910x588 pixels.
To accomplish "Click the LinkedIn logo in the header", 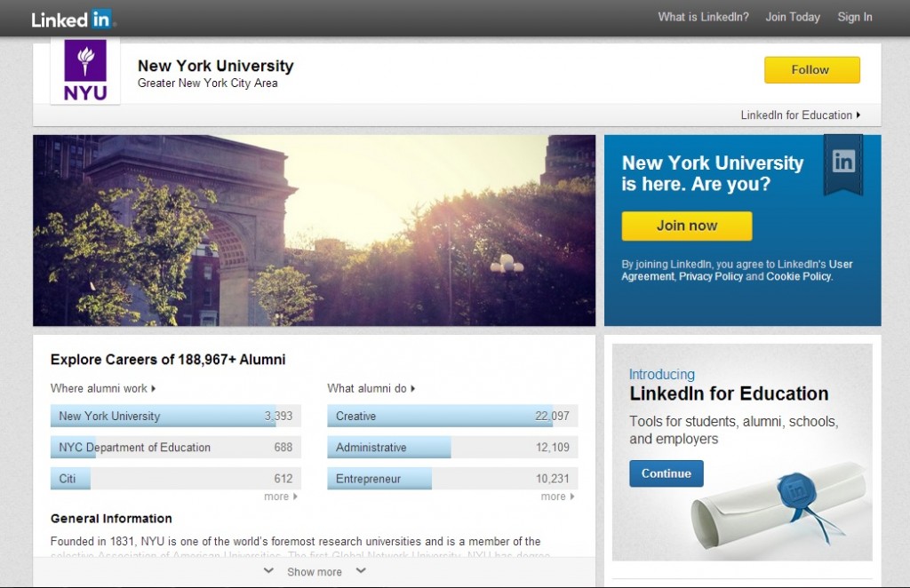I will click(x=70, y=17).
